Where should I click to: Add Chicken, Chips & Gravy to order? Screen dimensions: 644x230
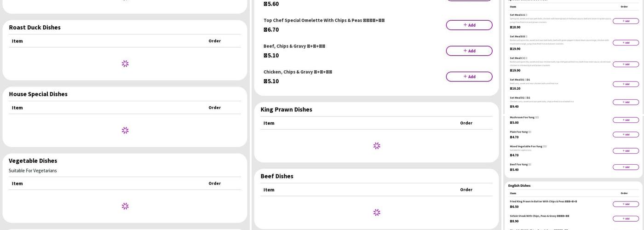[469, 77]
